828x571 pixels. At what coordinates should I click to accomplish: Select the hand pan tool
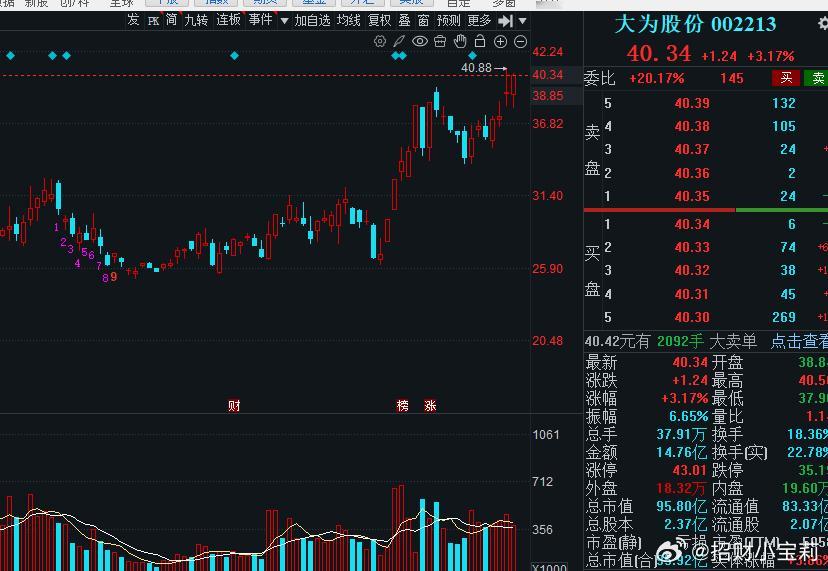(x=460, y=41)
